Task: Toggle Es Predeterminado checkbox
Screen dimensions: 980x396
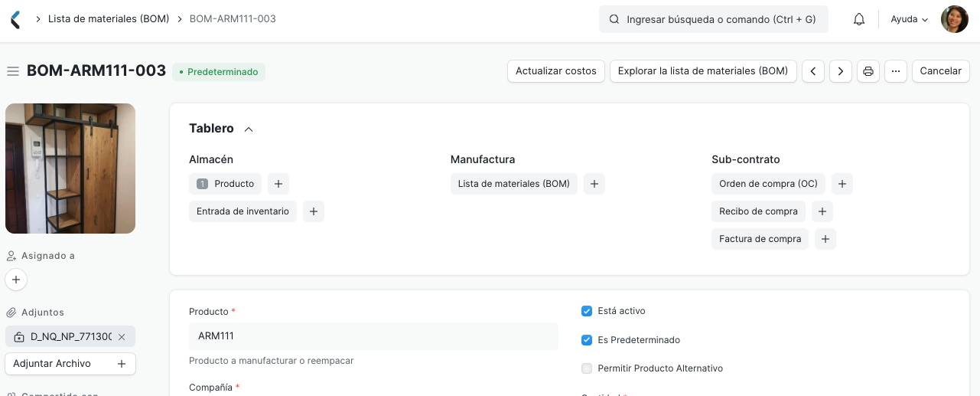Action: pos(587,340)
